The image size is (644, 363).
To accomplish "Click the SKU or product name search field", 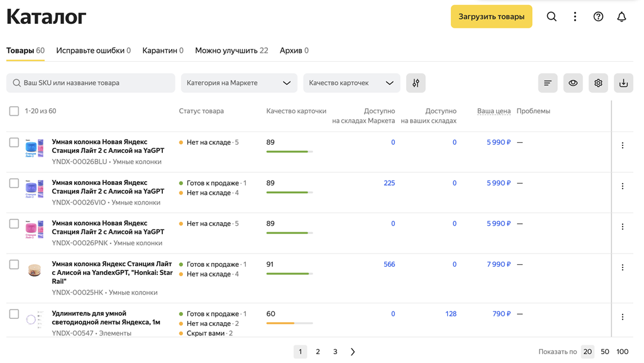I will (91, 83).
